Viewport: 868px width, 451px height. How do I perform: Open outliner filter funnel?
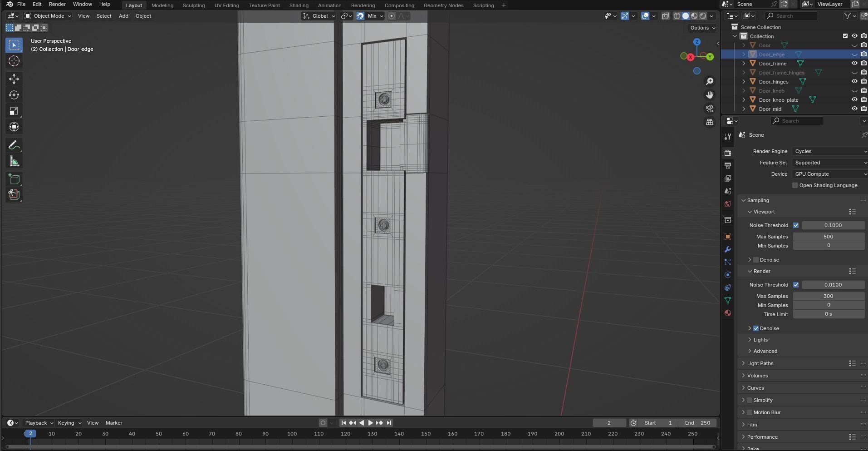click(x=847, y=16)
